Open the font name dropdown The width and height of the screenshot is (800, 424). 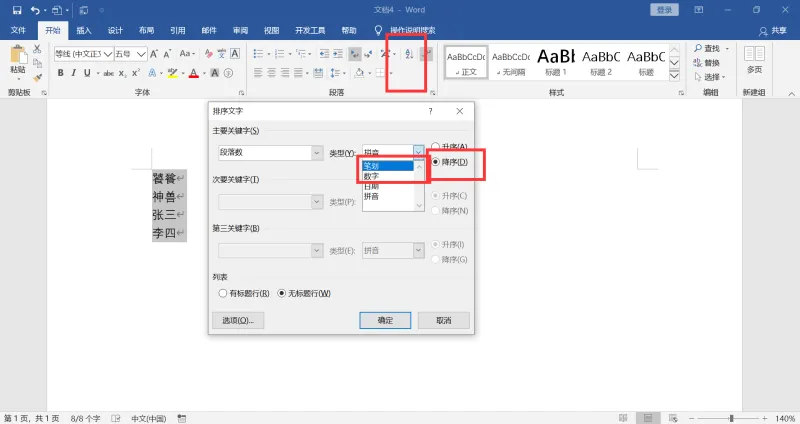108,54
